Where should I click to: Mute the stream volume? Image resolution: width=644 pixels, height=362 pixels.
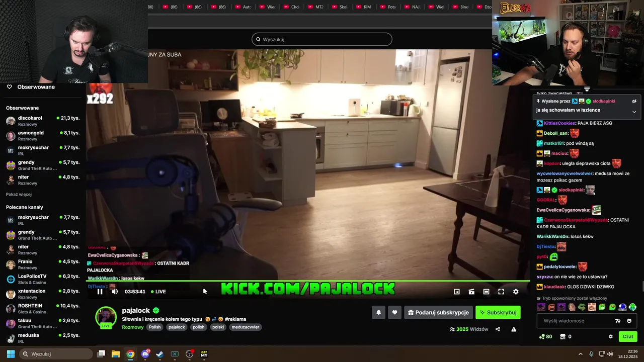[x=115, y=292]
